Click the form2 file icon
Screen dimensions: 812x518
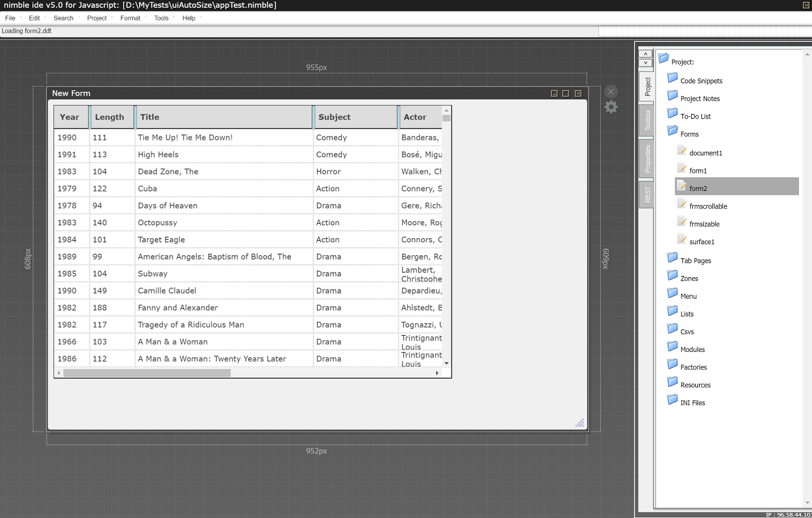point(682,185)
